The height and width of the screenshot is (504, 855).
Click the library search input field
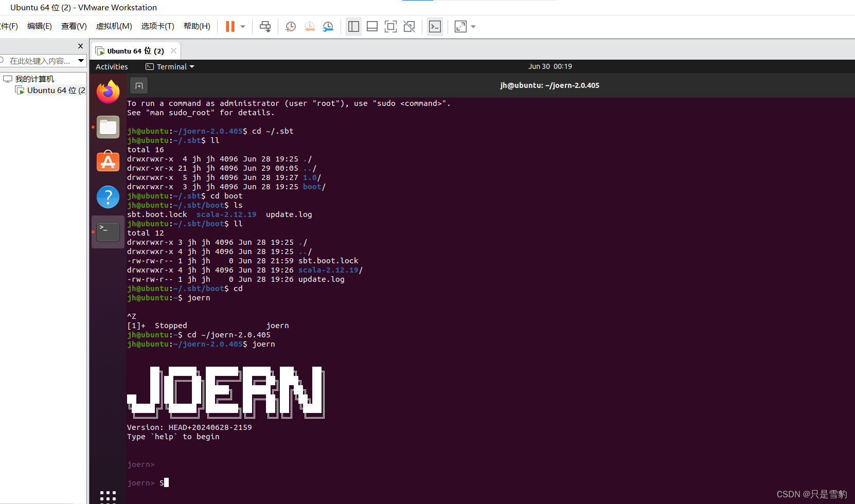39,61
